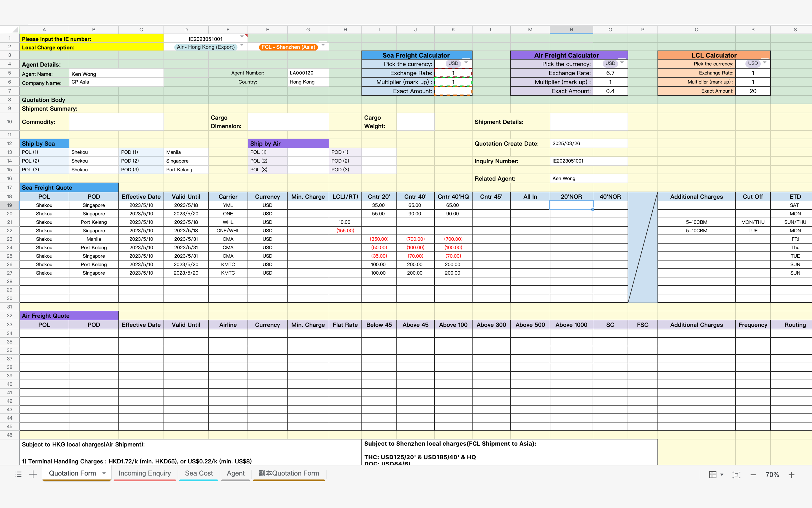Open LCL Calculator currency dropdown
Screen dimensions: 812x508
(x=764, y=63)
